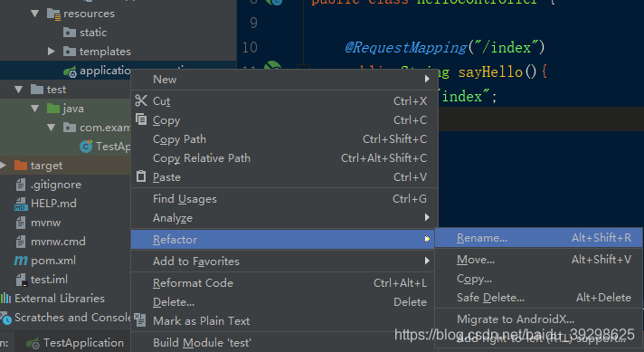Screen dimensions: 644x352
Task: Click the mvnw.cmd file icon
Action: (x=21, y=242)
